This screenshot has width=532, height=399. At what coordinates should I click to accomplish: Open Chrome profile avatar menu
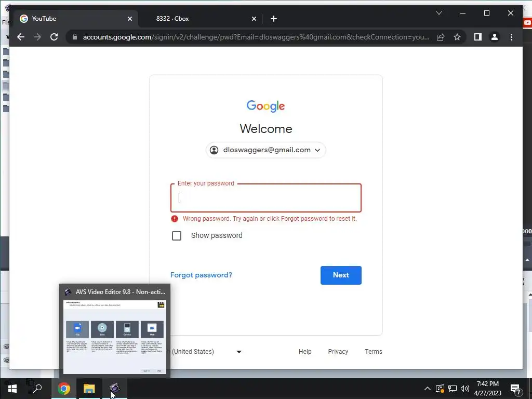495,37
